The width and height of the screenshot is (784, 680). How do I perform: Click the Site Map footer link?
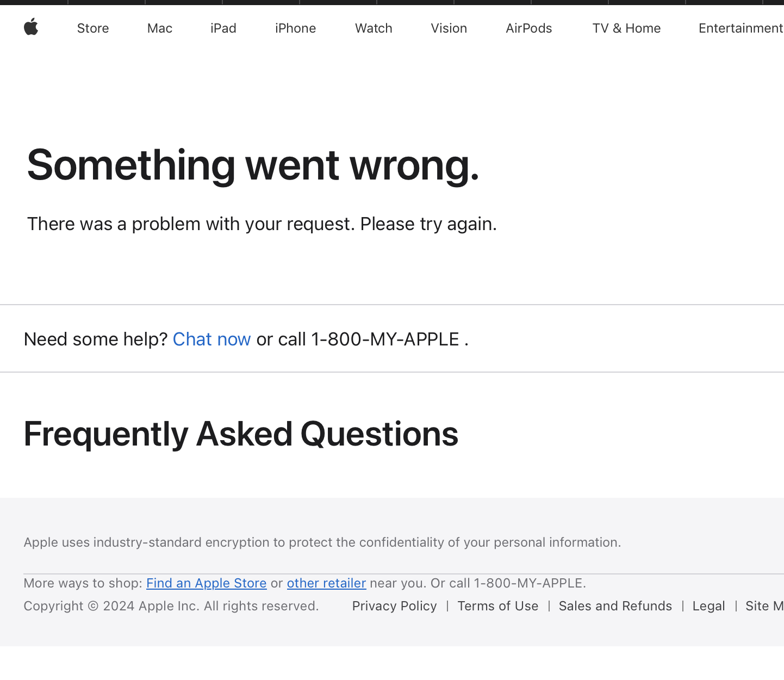point(764,606)
